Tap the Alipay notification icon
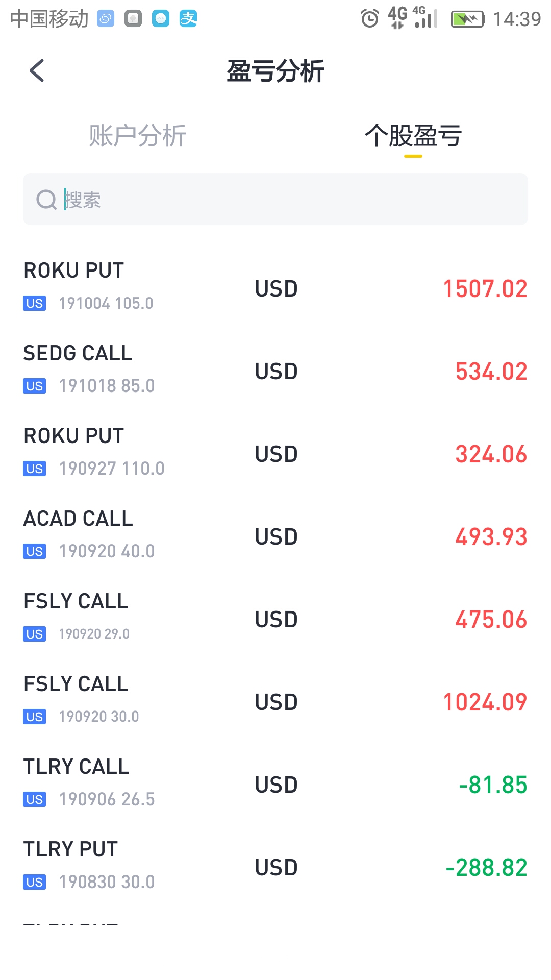The width and height of the screenshot is (551, 980). click(188, 19)
